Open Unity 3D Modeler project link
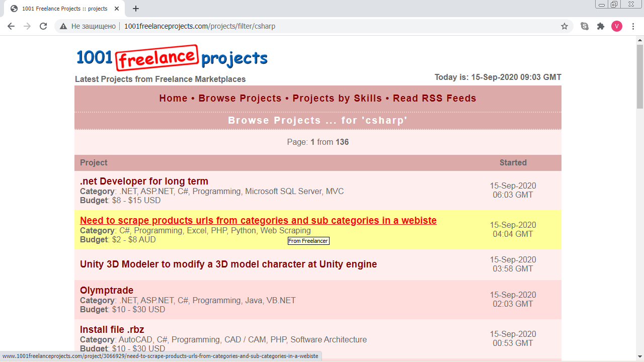 (x=228, y=264)
